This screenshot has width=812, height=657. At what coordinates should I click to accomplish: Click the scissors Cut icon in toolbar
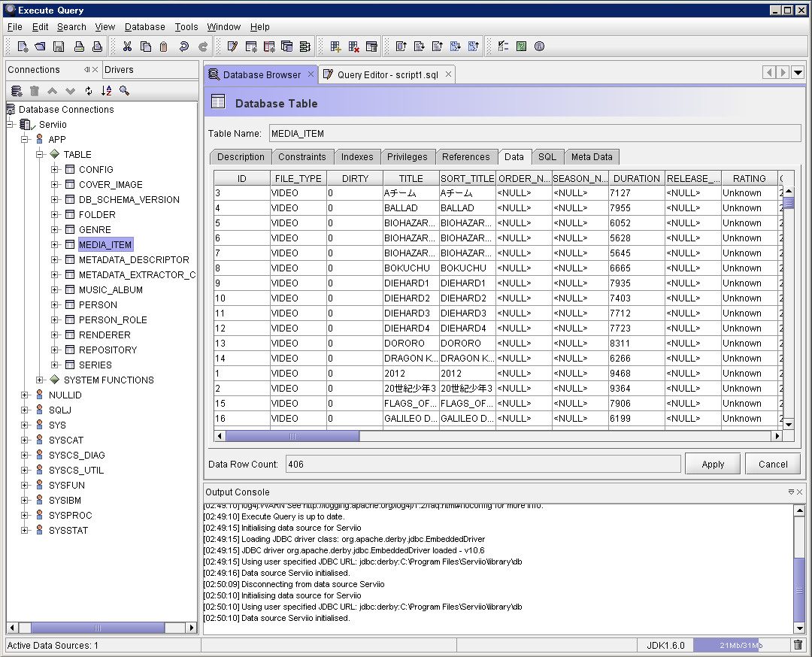coord(127,47)
